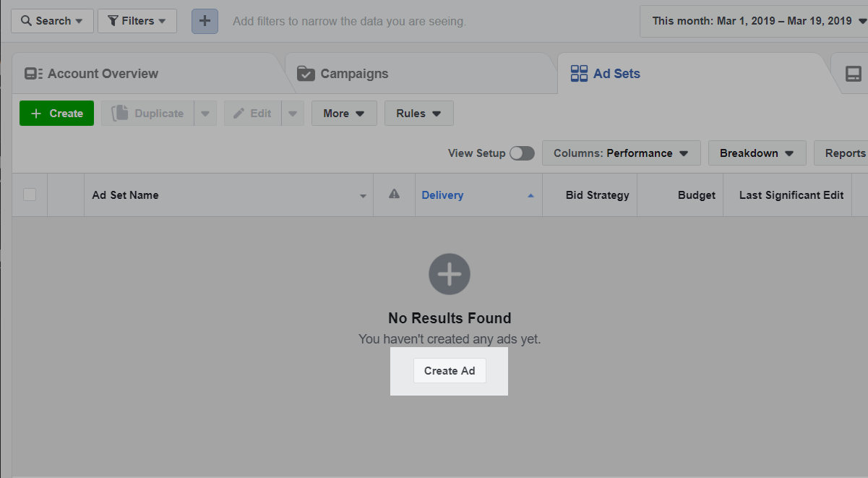Click the Account Overview icon
This screenshot has height=478, width=868.
coord(33,74)
